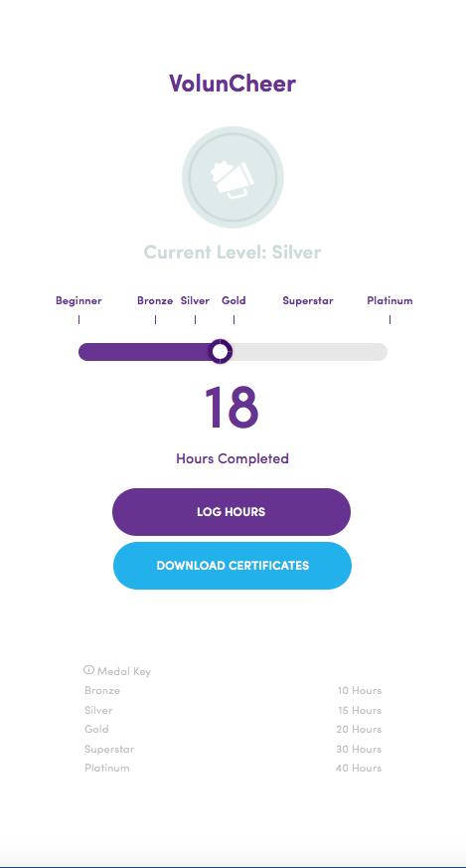
Task: Click the Platinum 40 Hours key row
Action: click(233, 768)
